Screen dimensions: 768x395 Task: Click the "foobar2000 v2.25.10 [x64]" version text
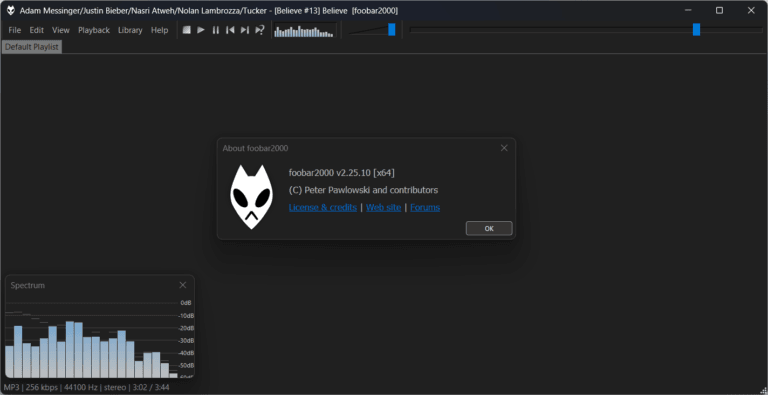342,173
